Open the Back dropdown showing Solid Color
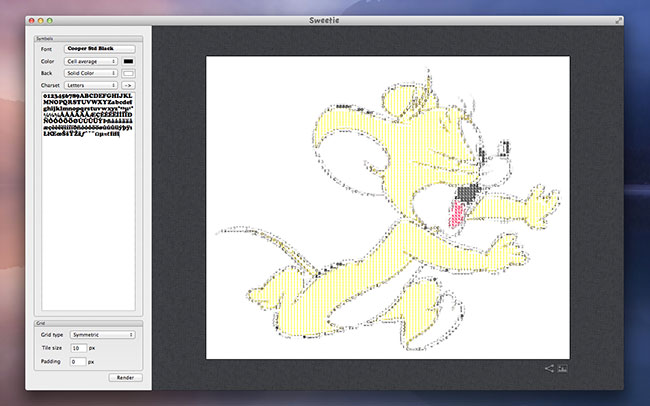650x406 pixels. pos(90,74)
